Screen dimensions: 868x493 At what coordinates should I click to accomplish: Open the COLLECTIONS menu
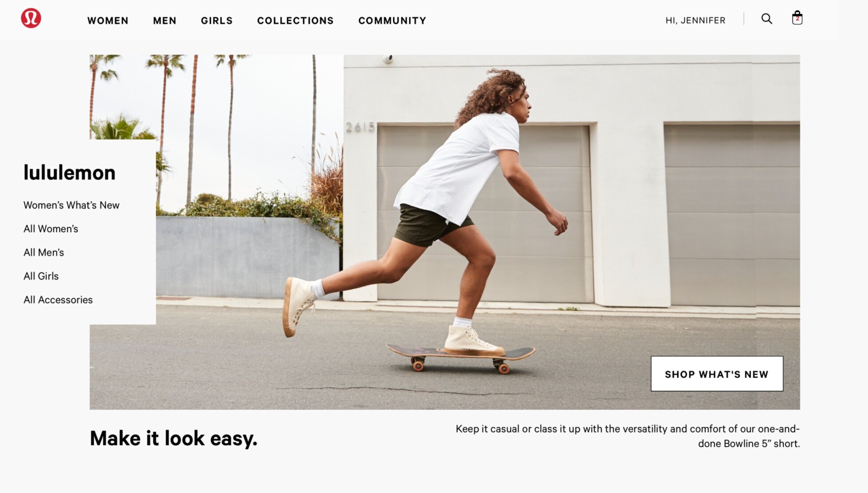[x=295, y=20]
